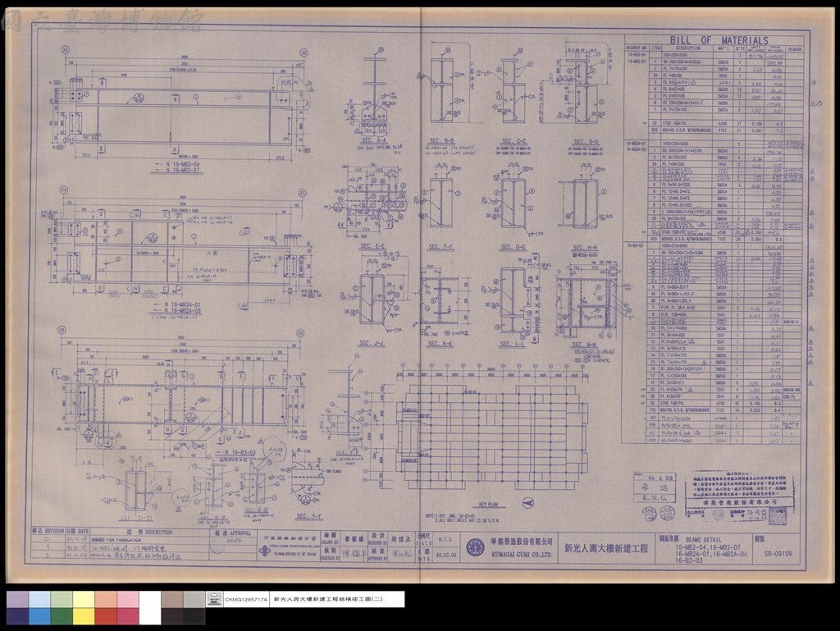Click the Kumagai Gumi circular company logo
The height and width of the screenshot is (631, 840).
tap(475, 547)
